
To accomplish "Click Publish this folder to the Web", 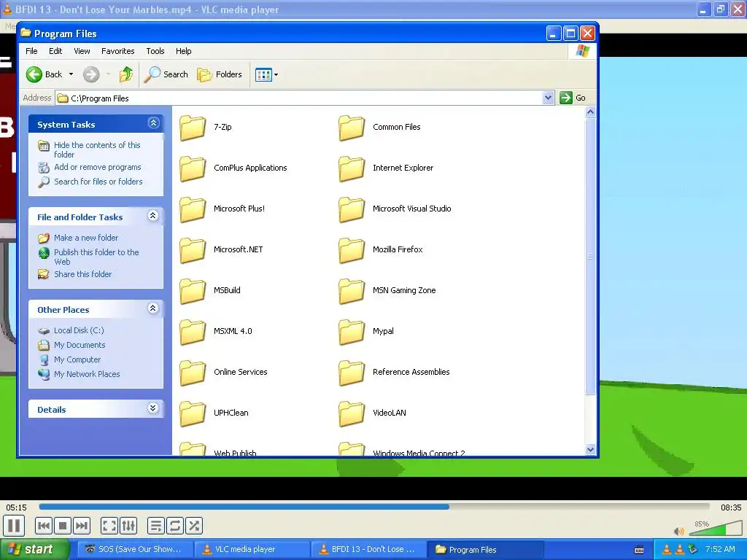I will point(96,257).
